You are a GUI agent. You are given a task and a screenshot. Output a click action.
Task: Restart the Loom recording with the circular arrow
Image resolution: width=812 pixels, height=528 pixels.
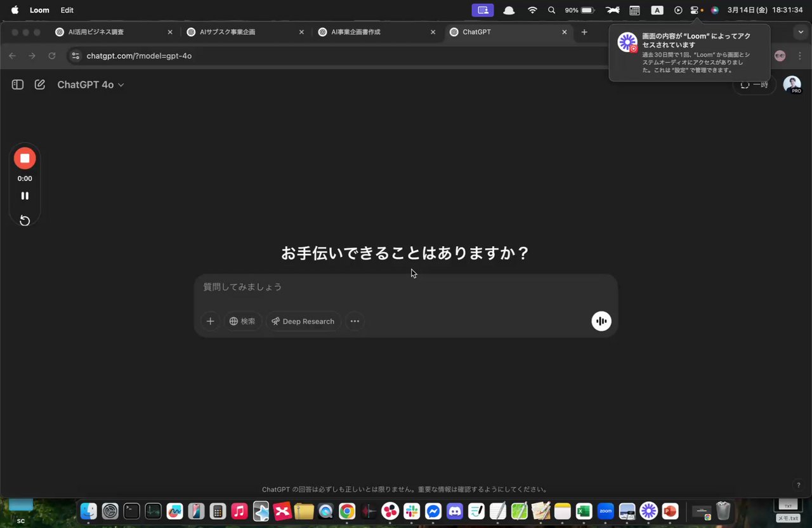[25, 221]
